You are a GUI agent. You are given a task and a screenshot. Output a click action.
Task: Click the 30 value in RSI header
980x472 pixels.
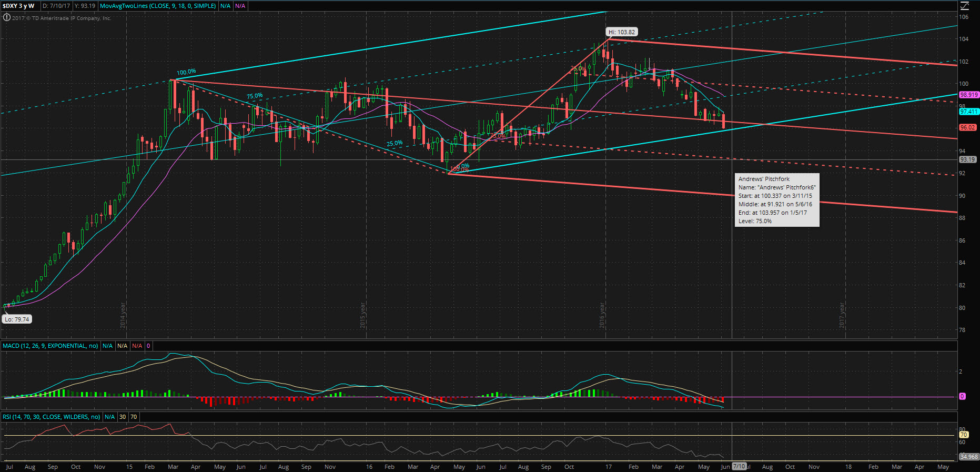tap(123, 417)
